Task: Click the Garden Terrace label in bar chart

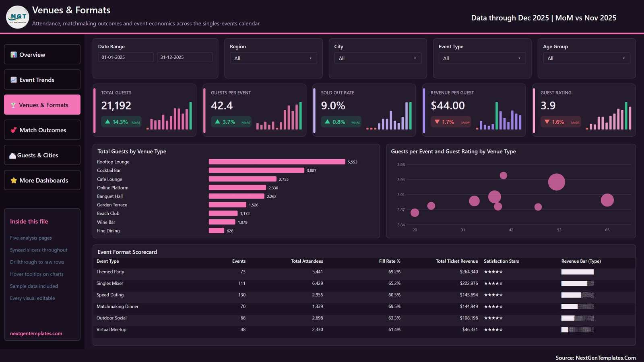Action: pos(112,205)
